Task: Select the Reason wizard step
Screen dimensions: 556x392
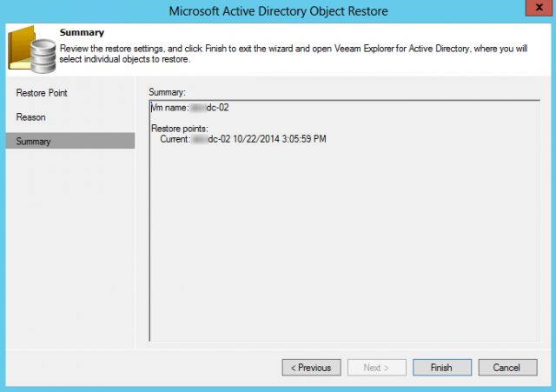Action: coord(31,117)
